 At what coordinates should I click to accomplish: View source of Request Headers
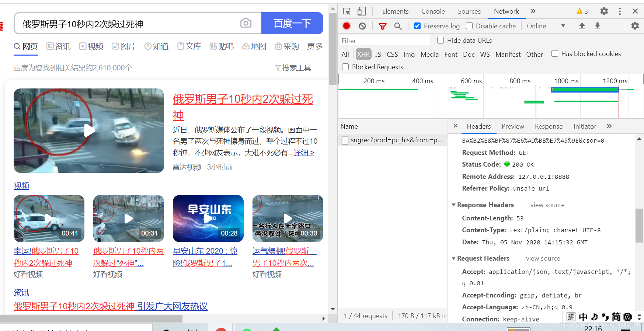pyautogui.click(x=543, y=258)
